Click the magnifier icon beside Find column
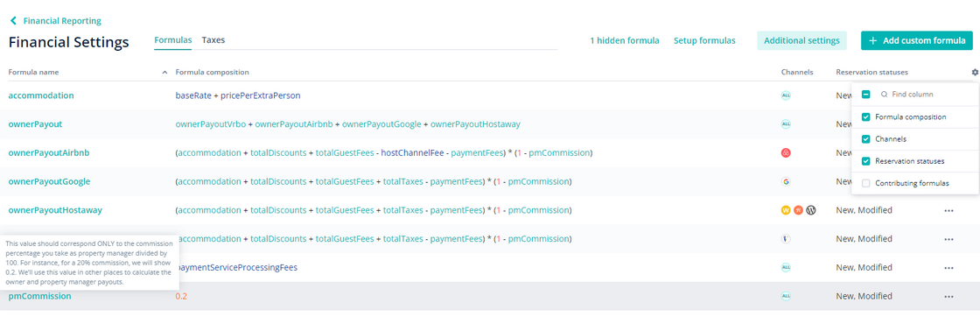The image size is (980, 317). [x=884, y=95]
